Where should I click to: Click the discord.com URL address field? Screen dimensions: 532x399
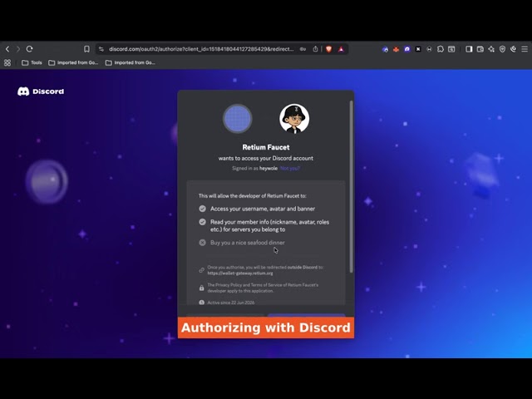click(201, 49)
